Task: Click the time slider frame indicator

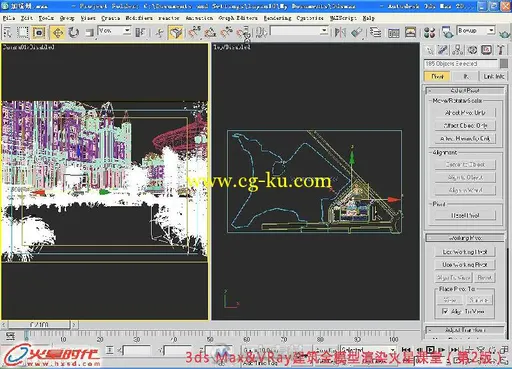Action: [x=39, y=324]
